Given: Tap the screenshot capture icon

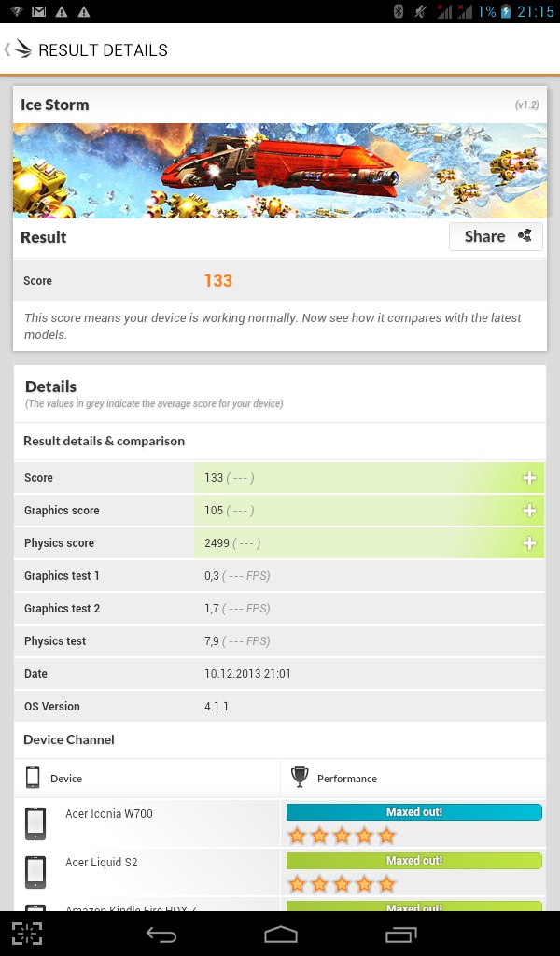Looking at the screenshot, I should 27,934.
